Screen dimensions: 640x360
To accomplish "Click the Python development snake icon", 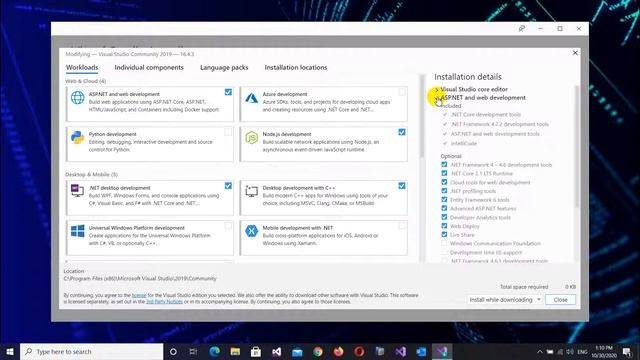I will tap(78, 138).
